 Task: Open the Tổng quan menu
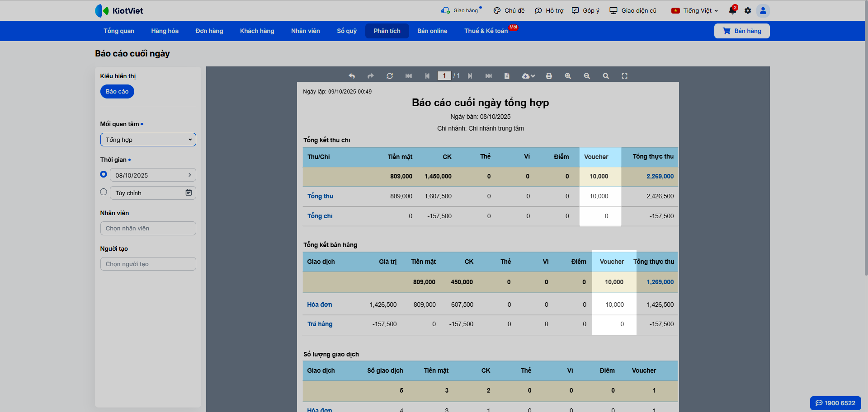pyautogui.click(x=119, y=31)
